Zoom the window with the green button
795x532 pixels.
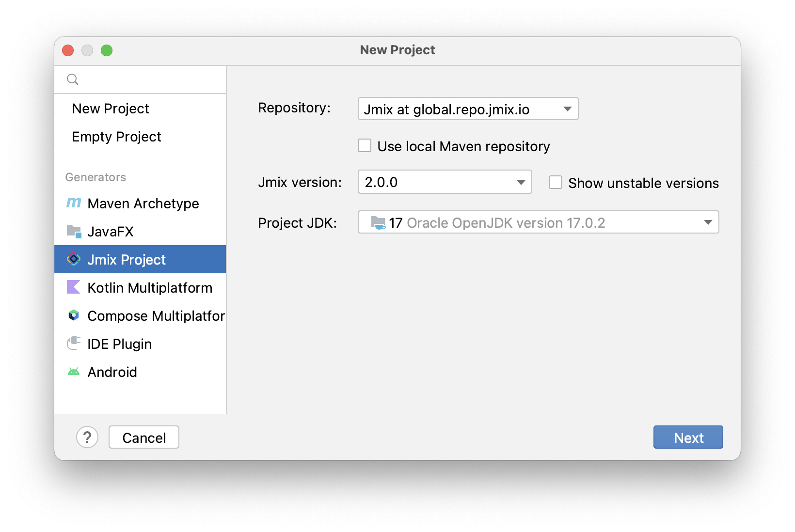[107, 50]
